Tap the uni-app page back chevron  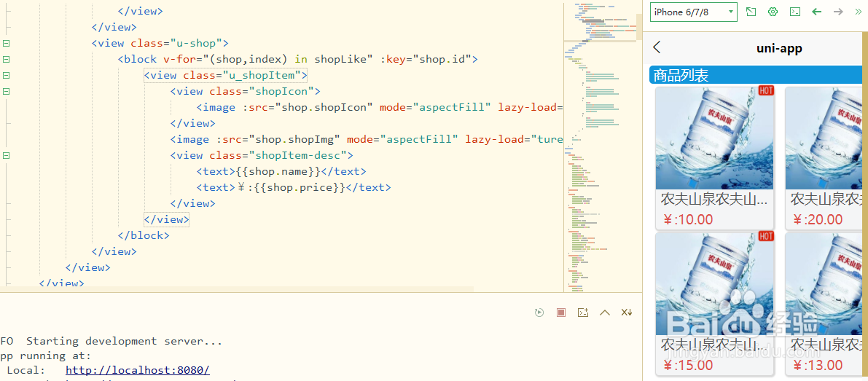[657, 47]
